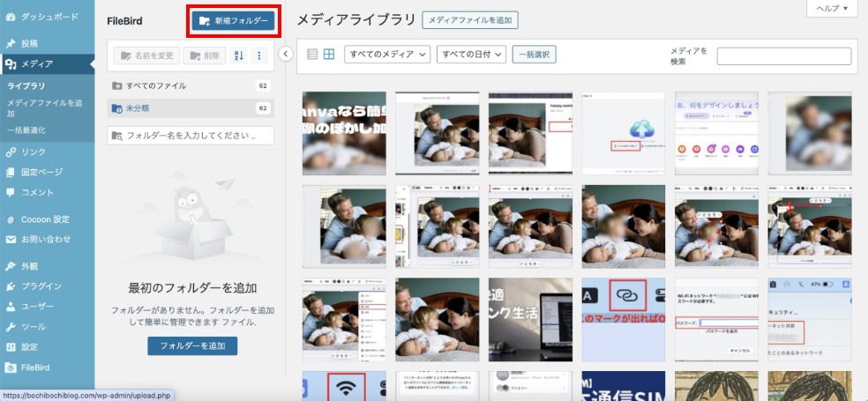The image size is (868, 401).
Task: Click the dashboard gauge icon
Action: click(11, 17)
